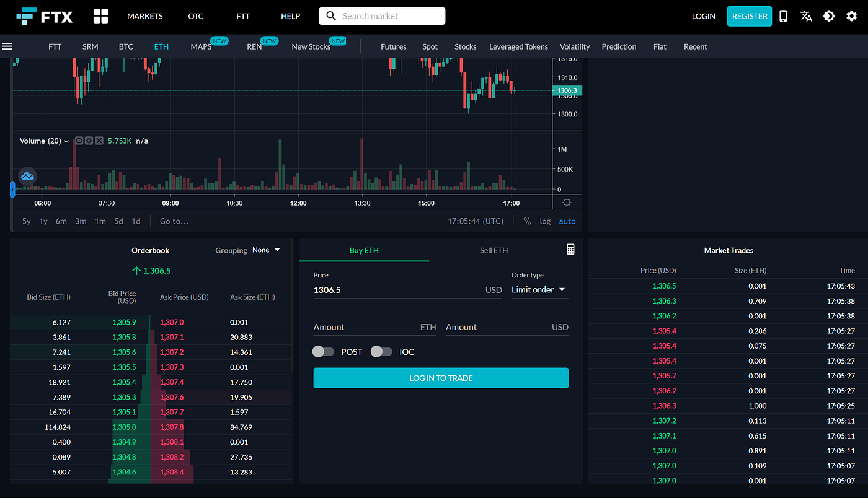Open the Volatility category
Screen dimensions: 868x498
tap(575, 46)
